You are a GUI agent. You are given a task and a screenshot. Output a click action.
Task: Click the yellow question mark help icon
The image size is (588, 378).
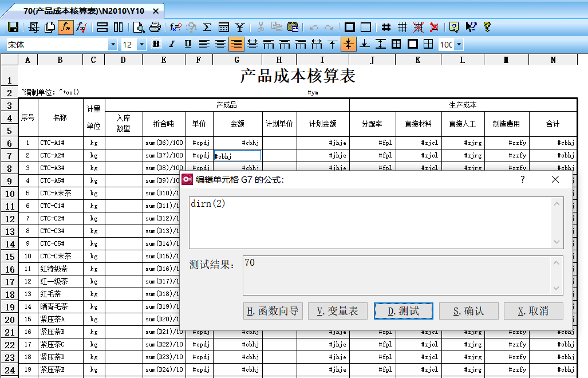pyautogui.click(x=487, y=27)
